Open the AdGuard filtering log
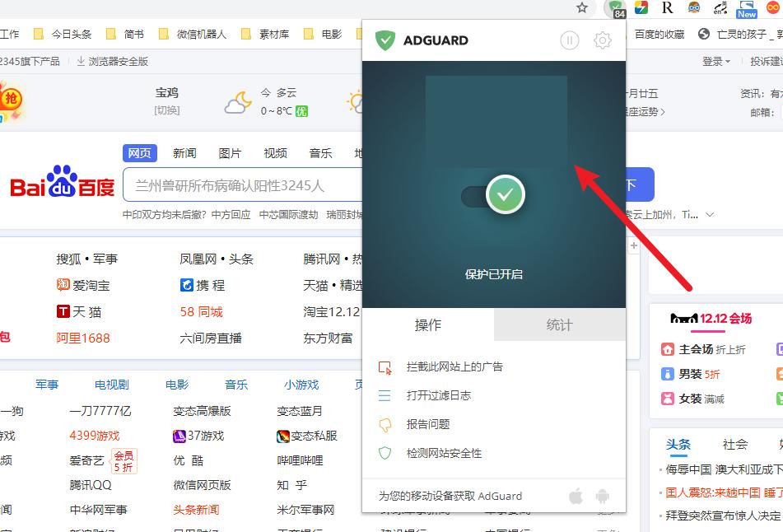The width and height of the screenshot is (783, 532). coord(385,397)
